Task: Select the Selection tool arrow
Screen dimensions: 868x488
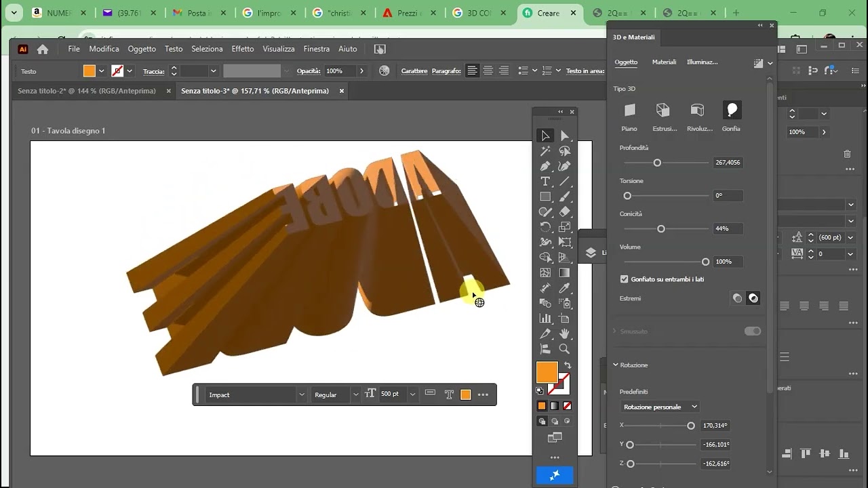Action: pos(545,136)
